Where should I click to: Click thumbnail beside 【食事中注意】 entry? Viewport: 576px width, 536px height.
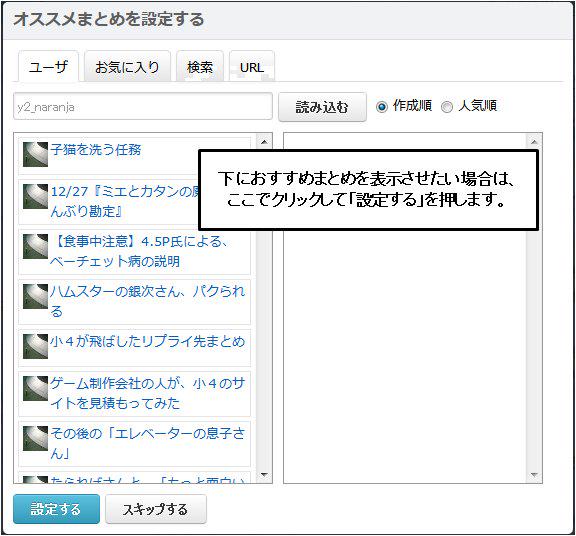coord(35,247)
